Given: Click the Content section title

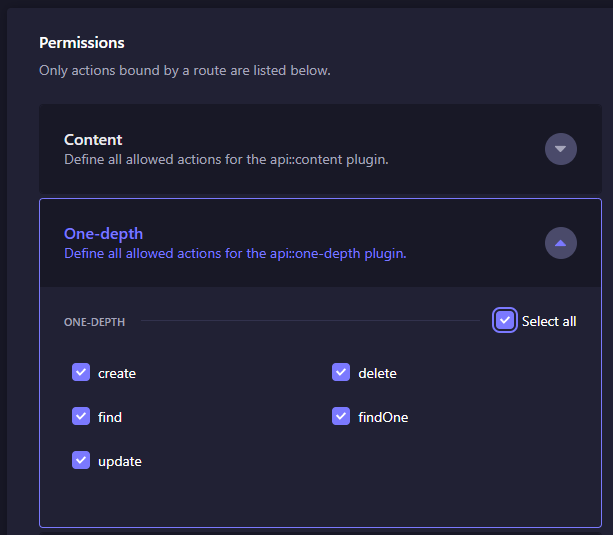Looking at the screenshot, I should pos(93,140).
